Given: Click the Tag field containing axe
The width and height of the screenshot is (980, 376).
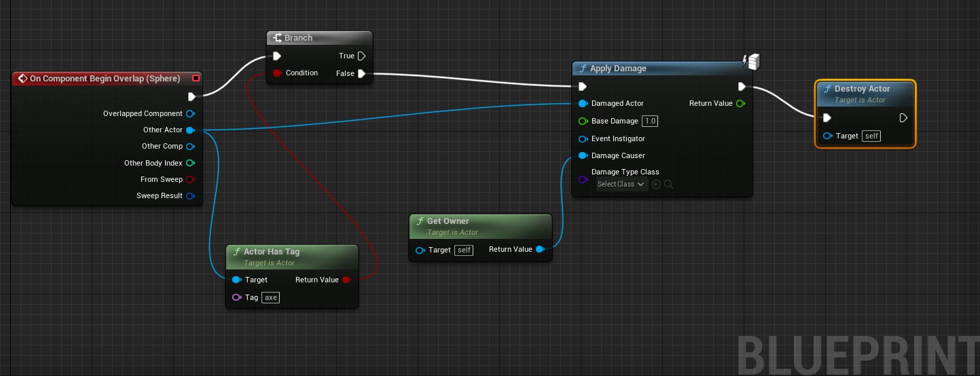Looking at the screenshot, I should pyautogui.click(x=271, y=297).
